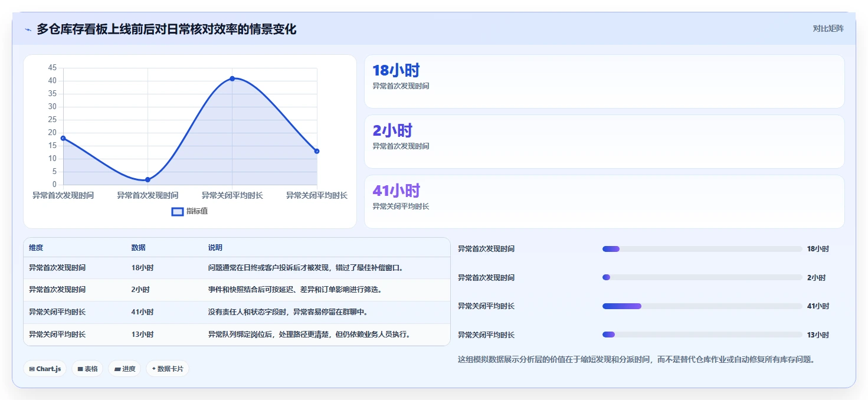The image size is (868, 400).
Task: Select the chart peak data point at 41
Action: (x=232, y=78)
